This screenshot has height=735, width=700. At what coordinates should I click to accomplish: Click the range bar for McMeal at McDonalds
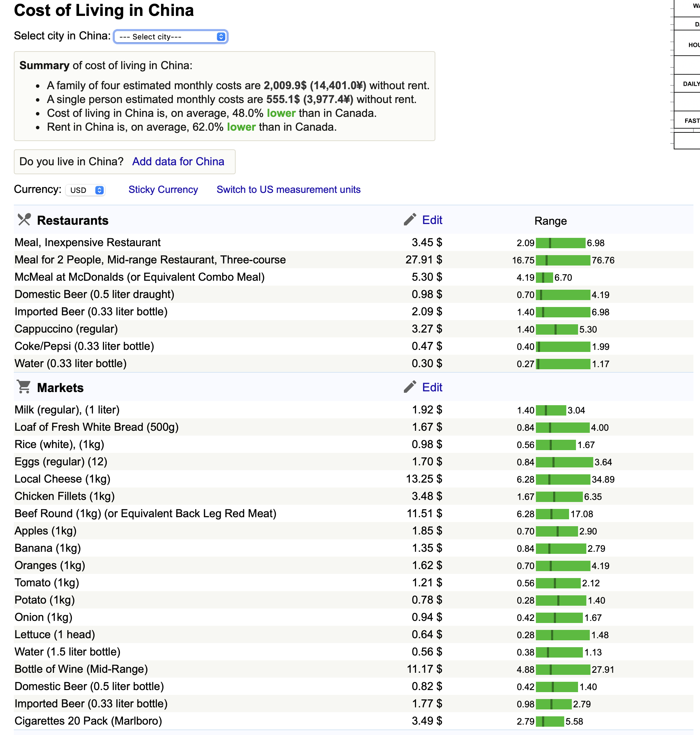(545, 277)
